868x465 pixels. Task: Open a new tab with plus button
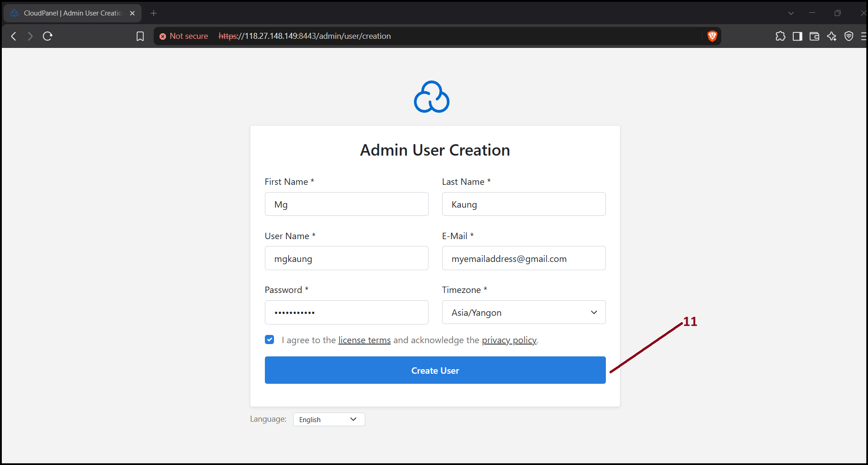point(154,13)
